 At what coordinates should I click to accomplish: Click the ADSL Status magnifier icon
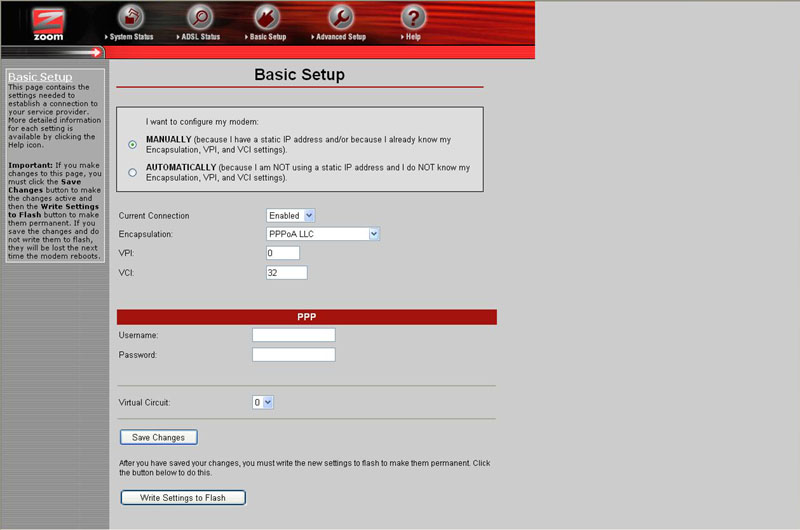201,17
